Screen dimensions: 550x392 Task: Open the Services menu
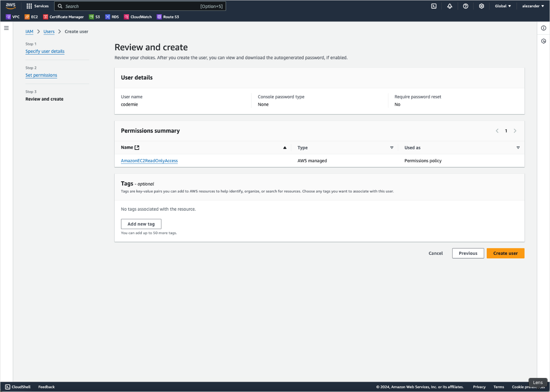37,6
